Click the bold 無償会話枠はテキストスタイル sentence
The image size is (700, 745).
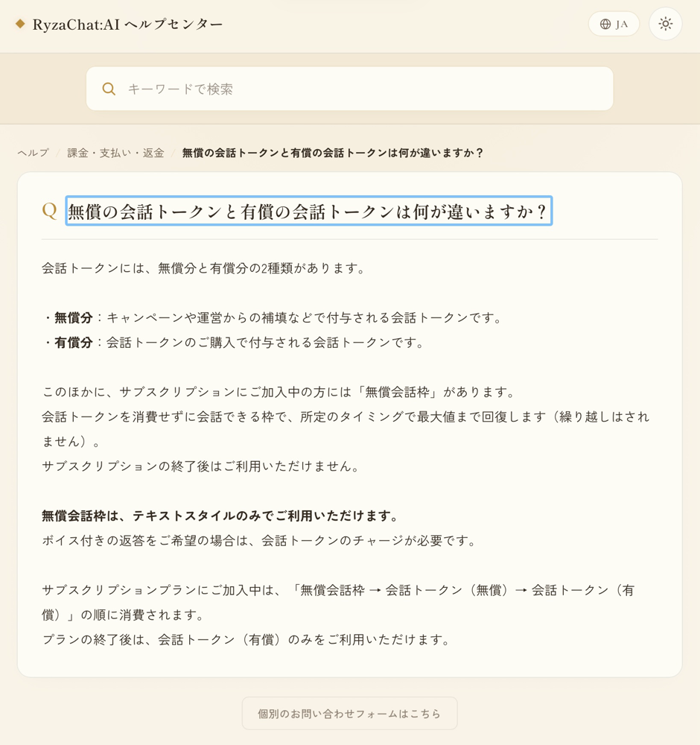coord(221,516)
